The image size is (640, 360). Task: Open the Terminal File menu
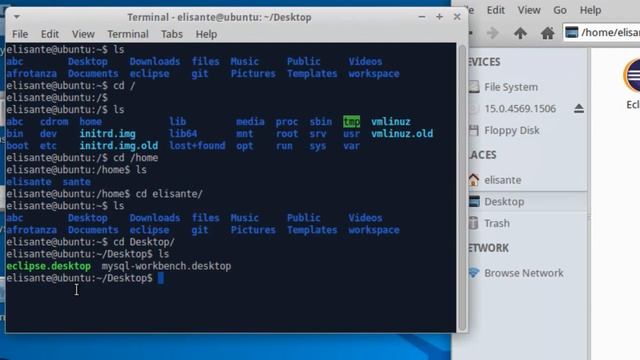tap(20, 34)
